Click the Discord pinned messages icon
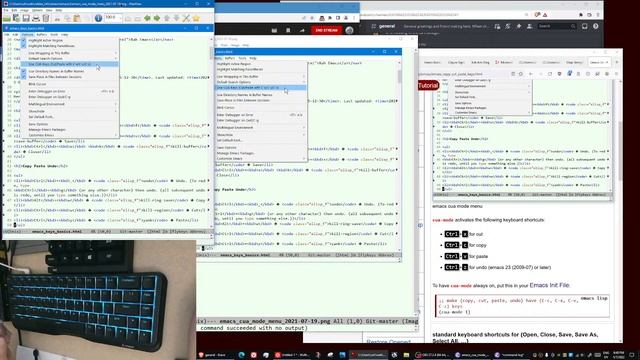This screenshot has width=640, height=360. point(519,26)
